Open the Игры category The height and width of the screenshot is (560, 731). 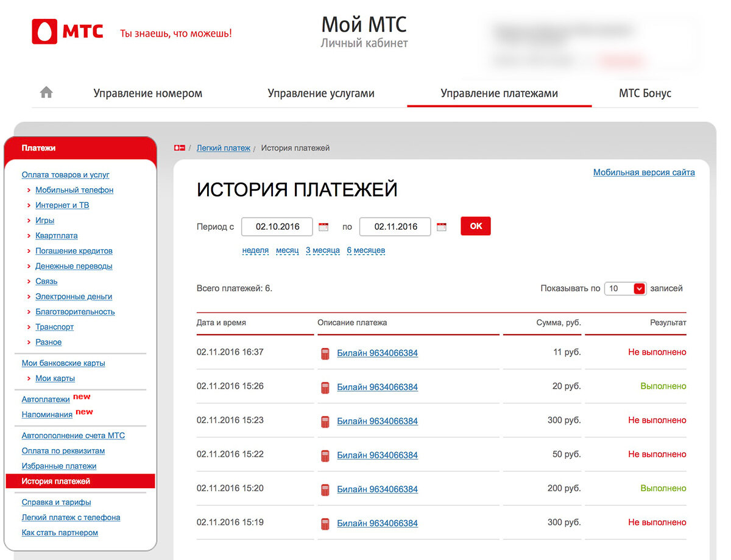45,221
